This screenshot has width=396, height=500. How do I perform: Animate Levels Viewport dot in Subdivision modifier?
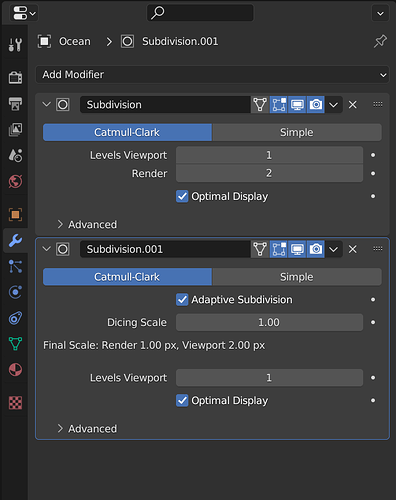click(373, 155)
